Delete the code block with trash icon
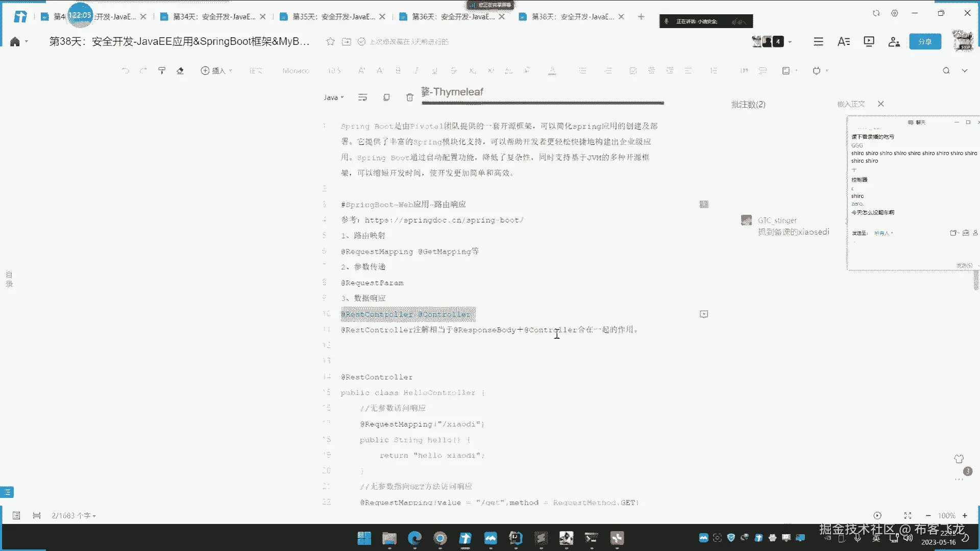 [x=409, y=97]
